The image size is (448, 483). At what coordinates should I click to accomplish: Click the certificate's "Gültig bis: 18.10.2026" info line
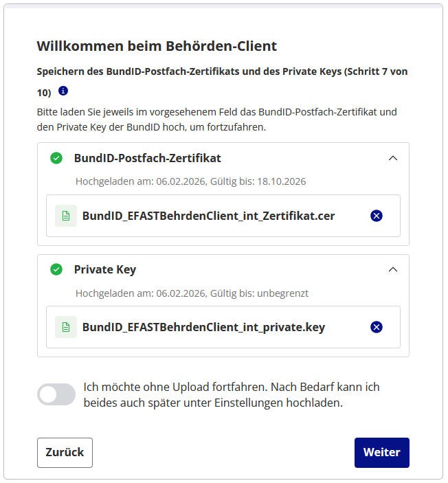190,181
